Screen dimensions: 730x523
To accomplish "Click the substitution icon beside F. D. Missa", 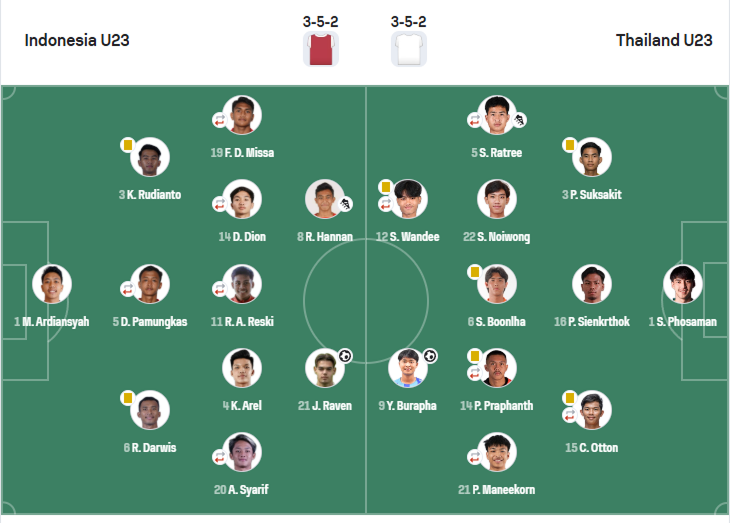I will click(219, 120).
